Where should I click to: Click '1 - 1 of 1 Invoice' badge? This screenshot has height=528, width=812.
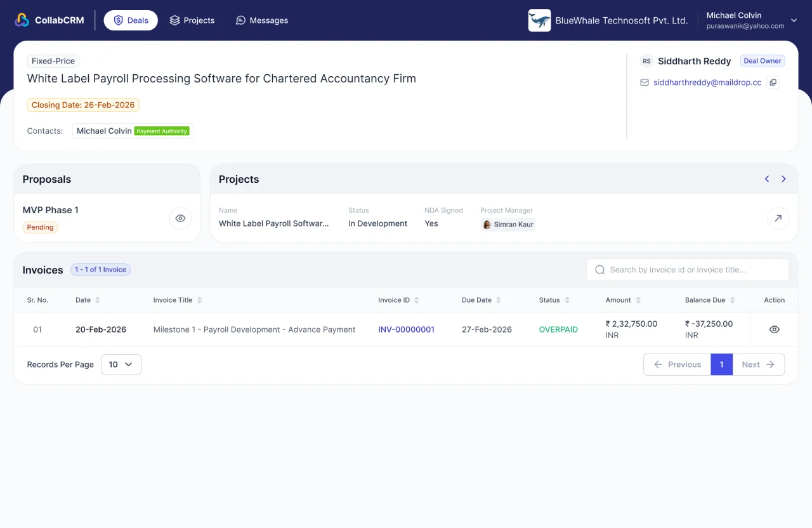coord(100,270)
